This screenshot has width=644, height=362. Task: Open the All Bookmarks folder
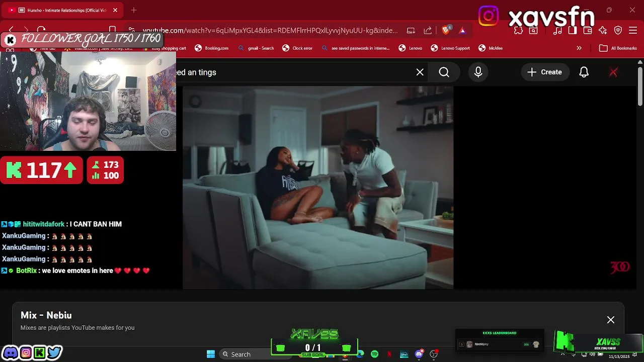(x=618, y=48)
